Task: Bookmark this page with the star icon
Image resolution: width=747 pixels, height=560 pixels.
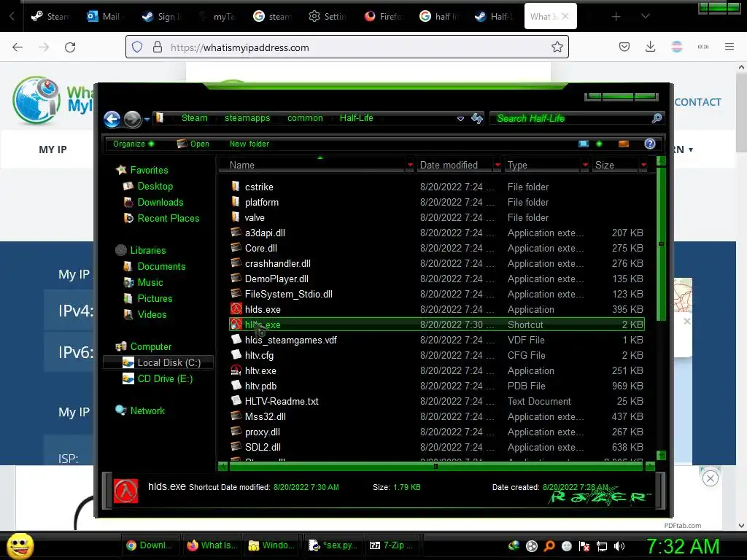Action: [557, 47]
